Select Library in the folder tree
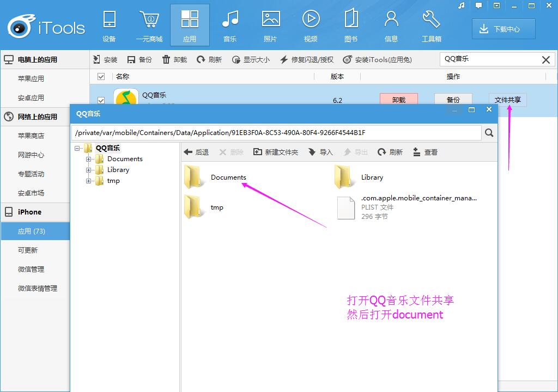This screenshot has width=558, height=392. point(118,170)
